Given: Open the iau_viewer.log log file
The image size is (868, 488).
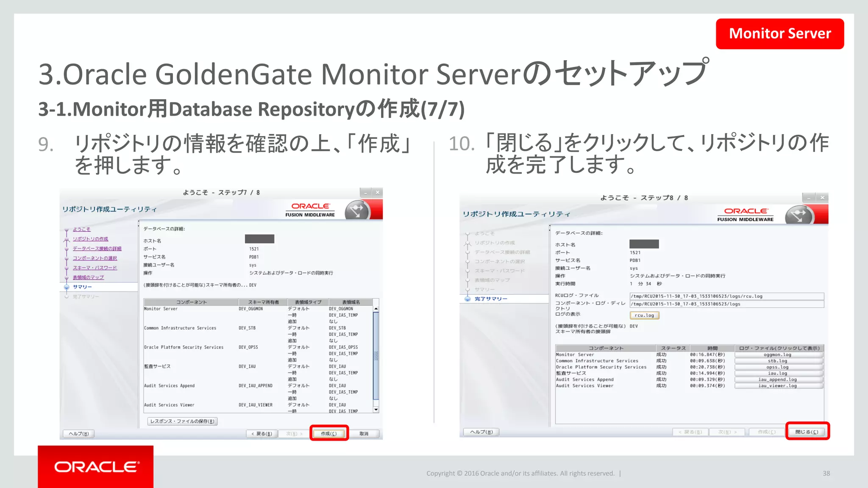Looking at the screenshot, I should tap(779, 385).
